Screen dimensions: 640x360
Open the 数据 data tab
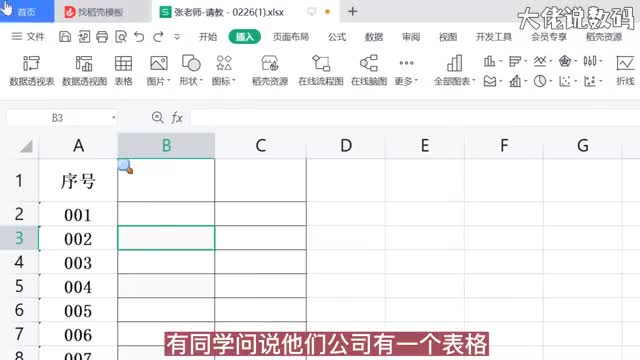point(374,37)
